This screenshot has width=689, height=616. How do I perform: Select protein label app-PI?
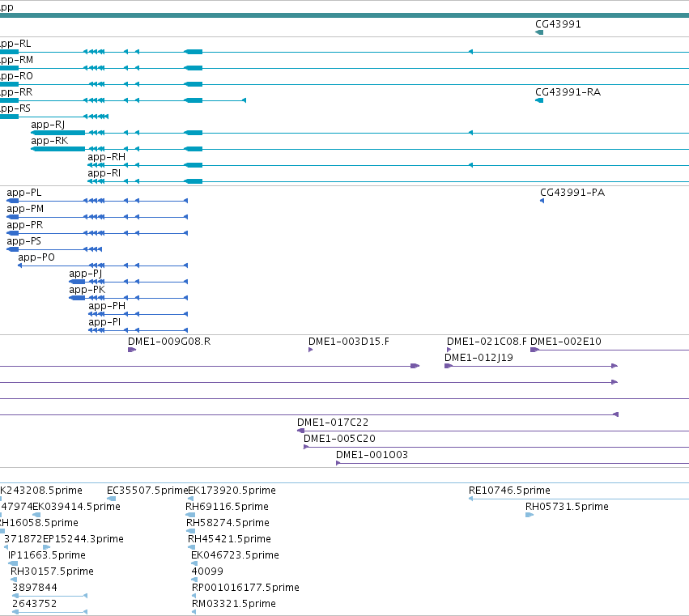tap(104, 322)
